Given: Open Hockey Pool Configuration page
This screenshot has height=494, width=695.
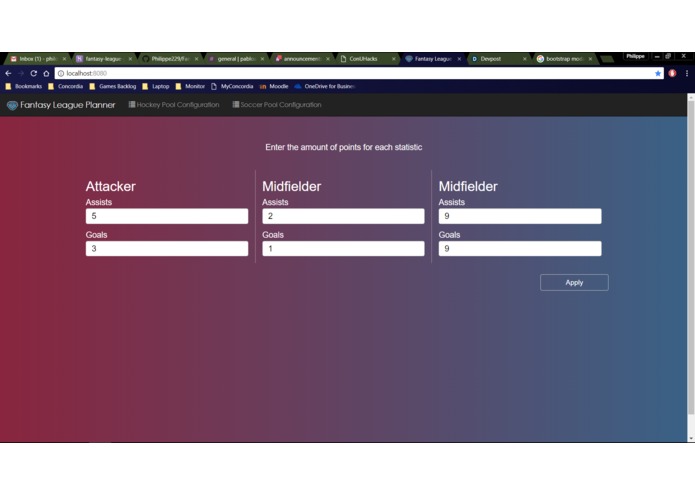Looking at the screenshot, I should [174, 105].
